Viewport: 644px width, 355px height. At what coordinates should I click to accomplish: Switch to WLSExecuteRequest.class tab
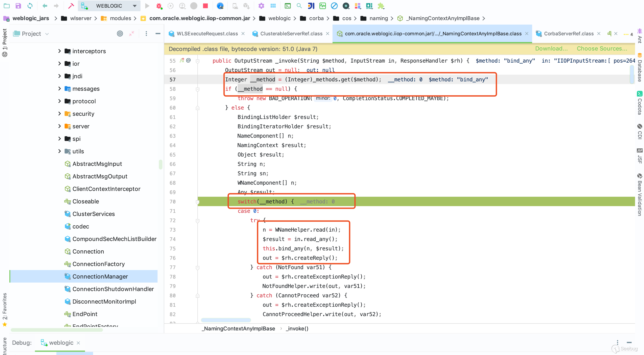click(x=207, y=34)
